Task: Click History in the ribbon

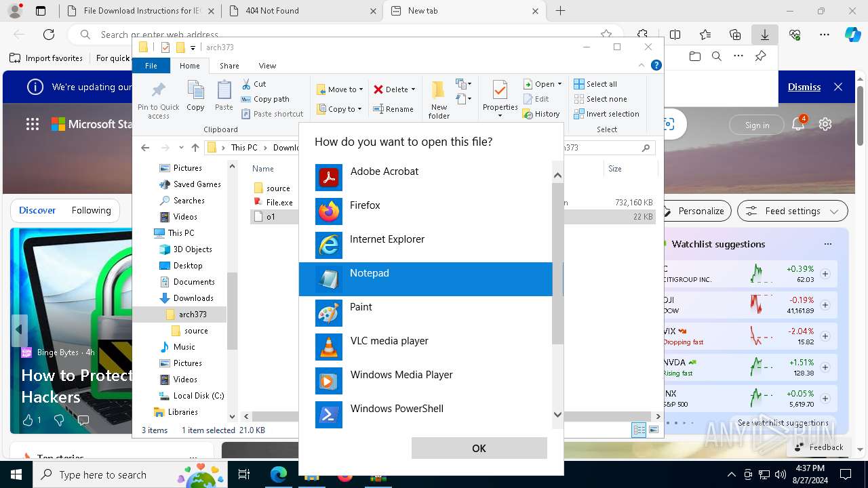Action: tap(541, 114)
